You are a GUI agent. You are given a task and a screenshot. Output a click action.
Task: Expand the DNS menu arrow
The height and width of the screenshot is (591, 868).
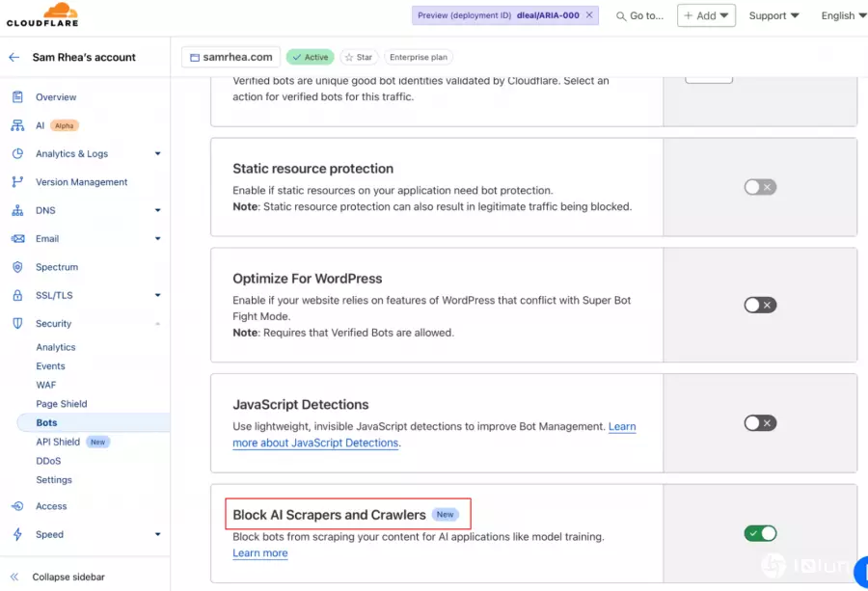click(158, 210)
